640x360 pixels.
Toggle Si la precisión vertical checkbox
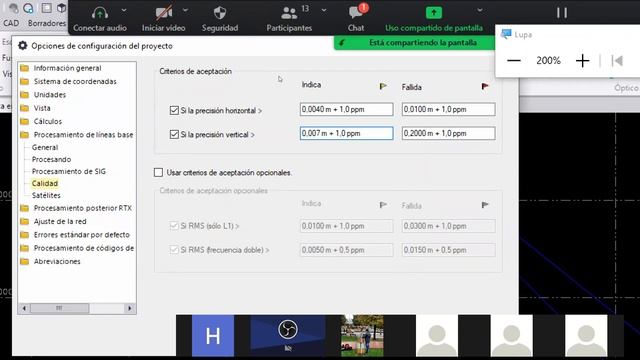pos(174,134)
